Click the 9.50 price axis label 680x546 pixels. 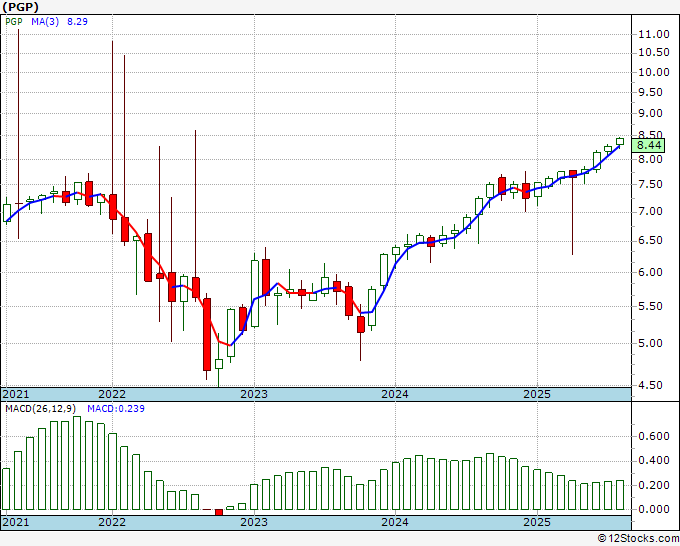tap(650, 92)
